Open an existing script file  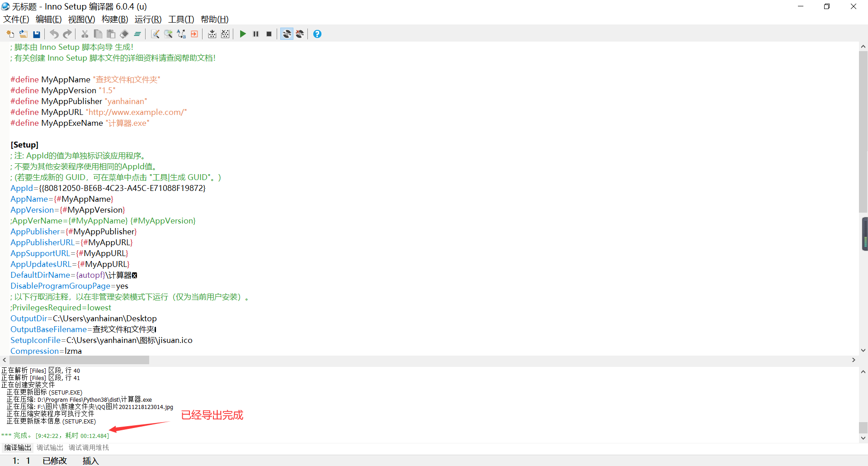[x=24, y=34]
